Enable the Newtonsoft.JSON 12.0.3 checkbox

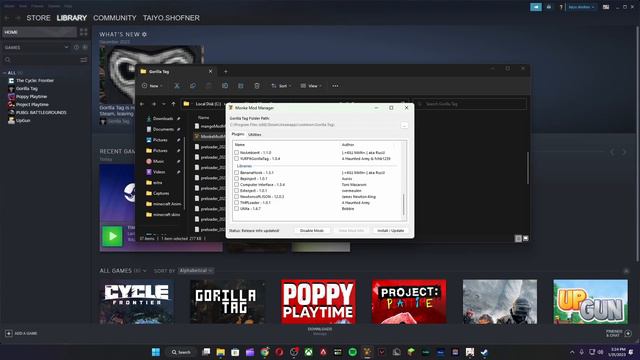tap(236, 196)
